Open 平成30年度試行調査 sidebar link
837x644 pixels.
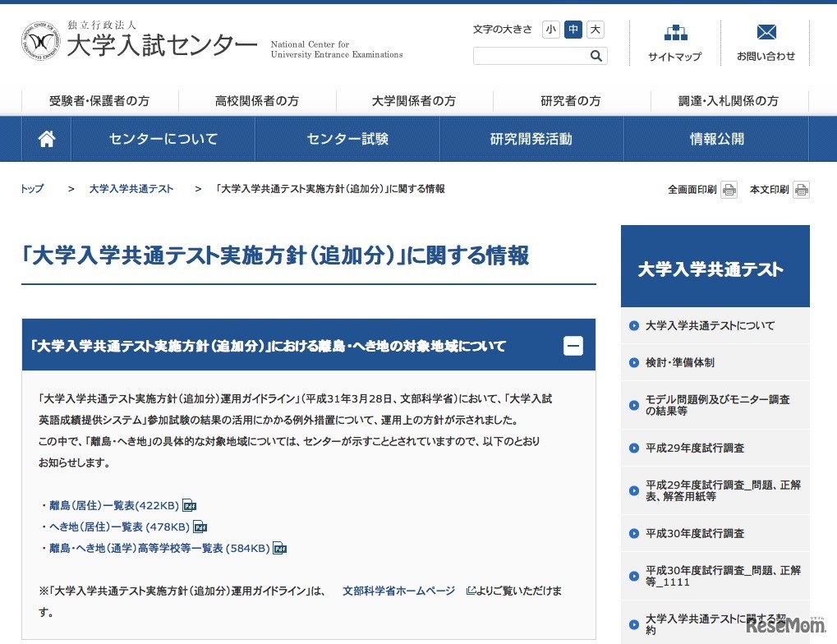point(695,533)
